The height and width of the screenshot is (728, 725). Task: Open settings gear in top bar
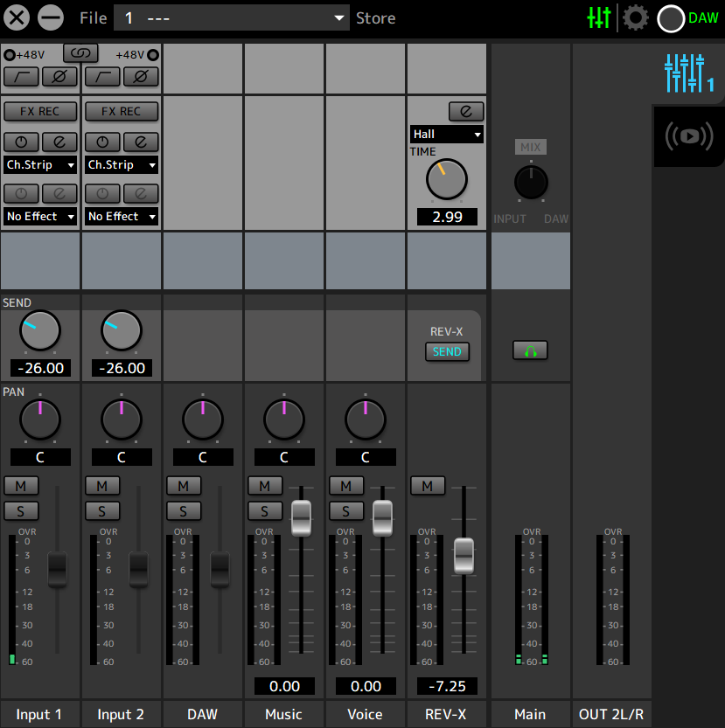pos(635,17)
